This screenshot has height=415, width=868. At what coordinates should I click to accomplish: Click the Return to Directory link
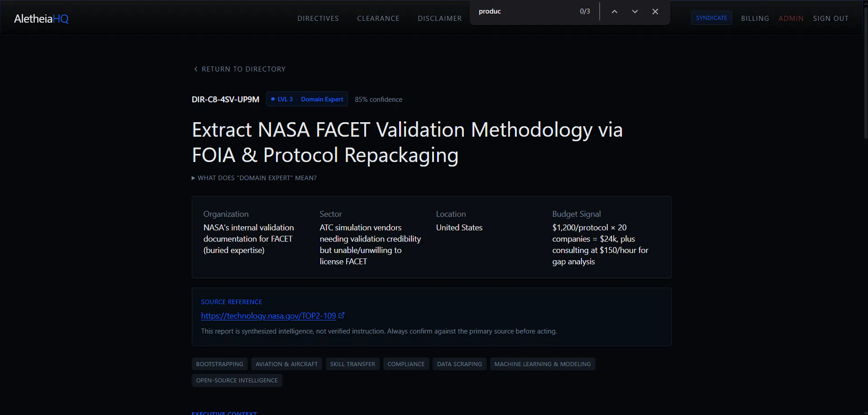click(x=239, y=69)
